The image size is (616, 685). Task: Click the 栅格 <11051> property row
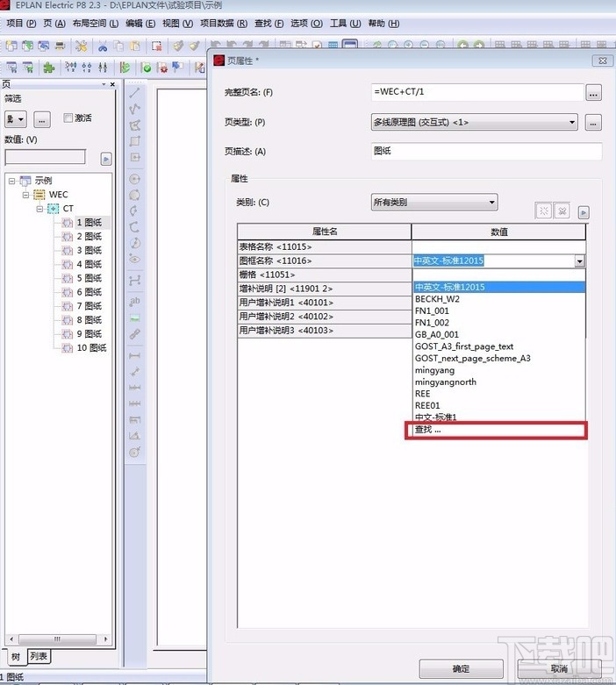325,275
